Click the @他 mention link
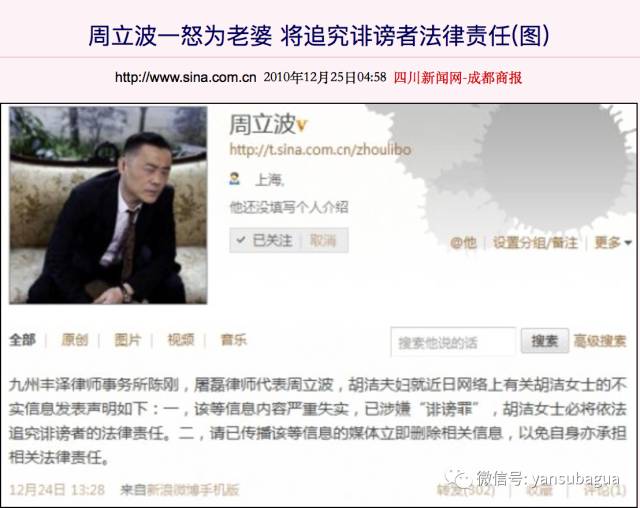 (463, 242)
